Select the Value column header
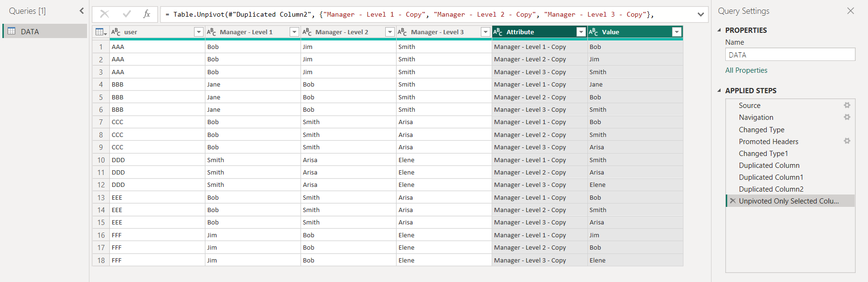Screen dimensions: 868x282 [x=635, y=32]
